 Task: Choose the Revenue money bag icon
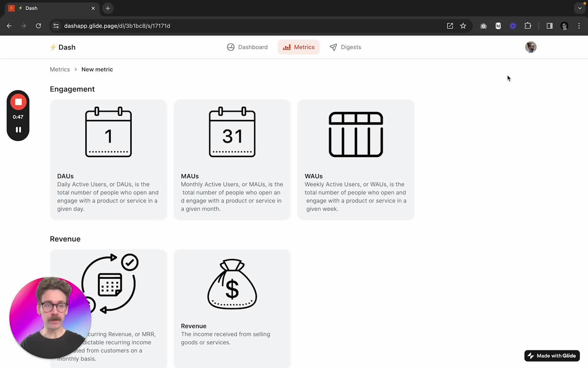pyautogui.click(x=232, y=284)
